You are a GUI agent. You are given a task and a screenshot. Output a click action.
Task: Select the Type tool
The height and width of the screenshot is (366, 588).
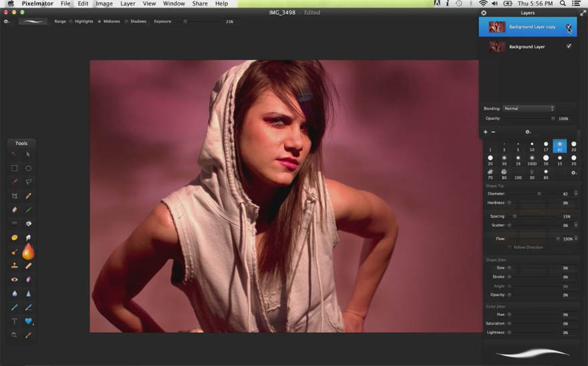tap(14, 321)
